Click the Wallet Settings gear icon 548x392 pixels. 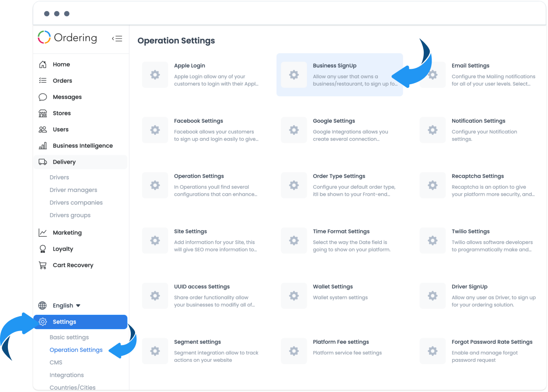294,296
